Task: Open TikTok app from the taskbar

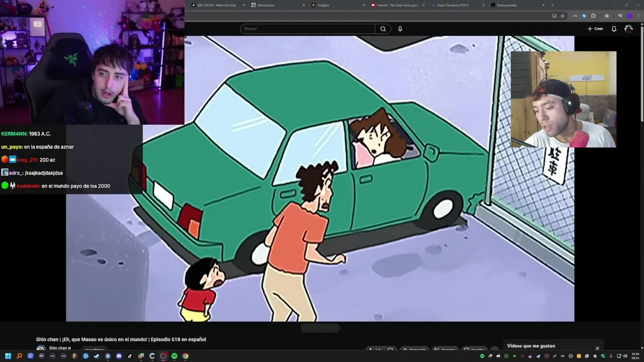Action: 130,356
